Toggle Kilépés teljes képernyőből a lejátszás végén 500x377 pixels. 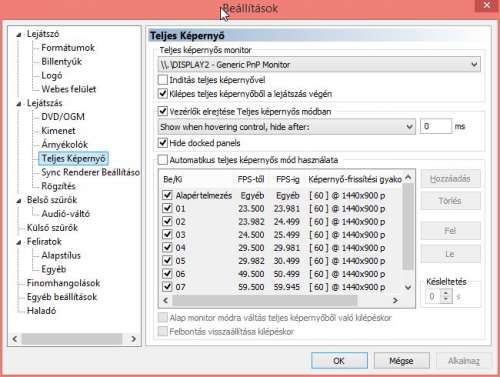point(163,94)
